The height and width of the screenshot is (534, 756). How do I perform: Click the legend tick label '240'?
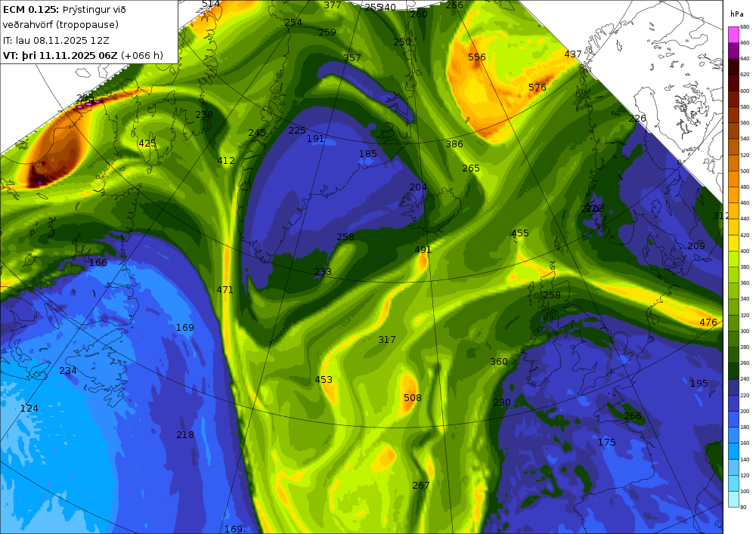pos(745,379)
